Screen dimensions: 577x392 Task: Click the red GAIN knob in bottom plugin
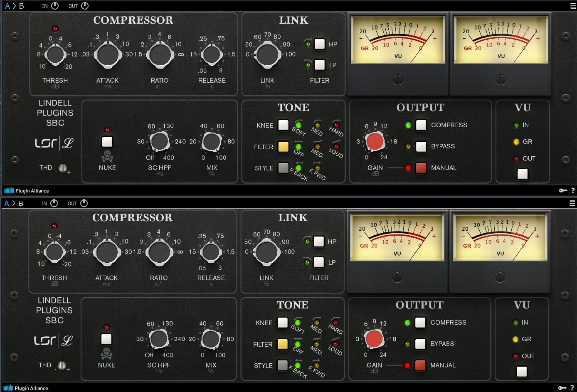[374, 339]
